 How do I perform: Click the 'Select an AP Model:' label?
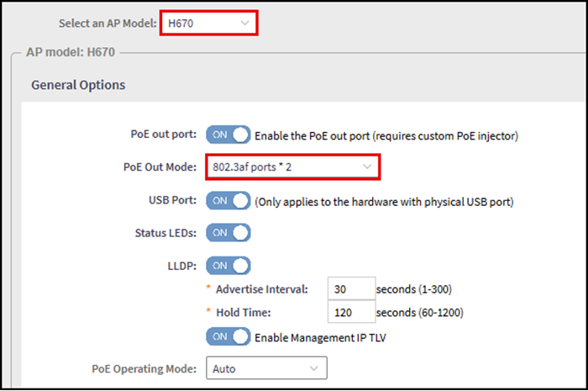108,24
